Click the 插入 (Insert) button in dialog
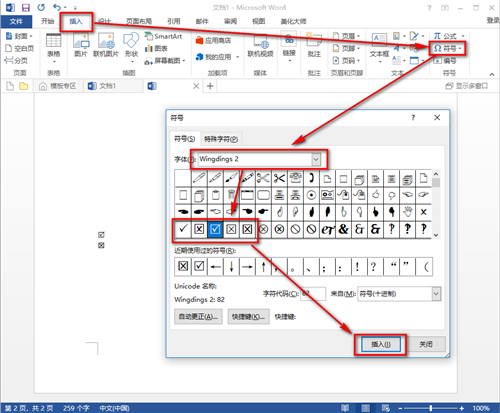 pyautogui.click(x=381, y=344)
